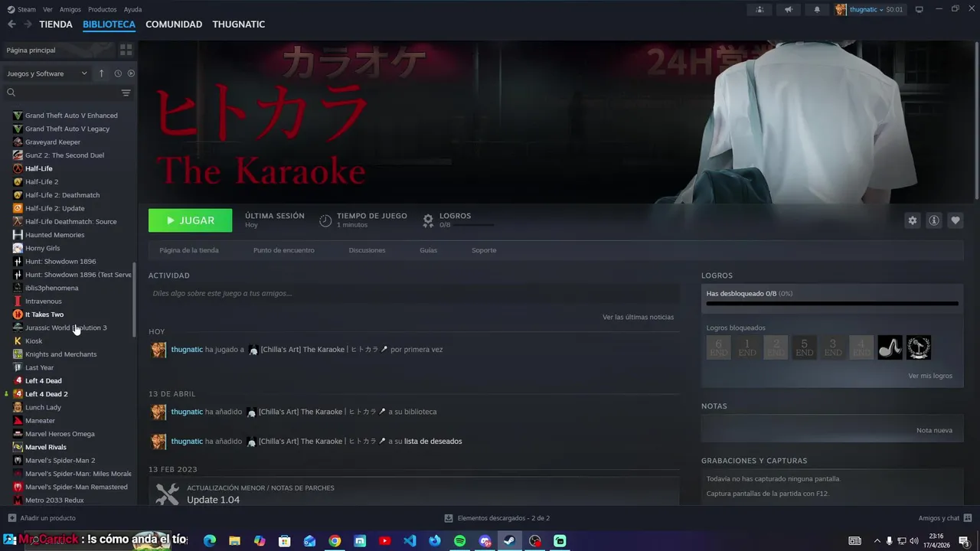Select Marvel Rivals in the library

(46, 447)
